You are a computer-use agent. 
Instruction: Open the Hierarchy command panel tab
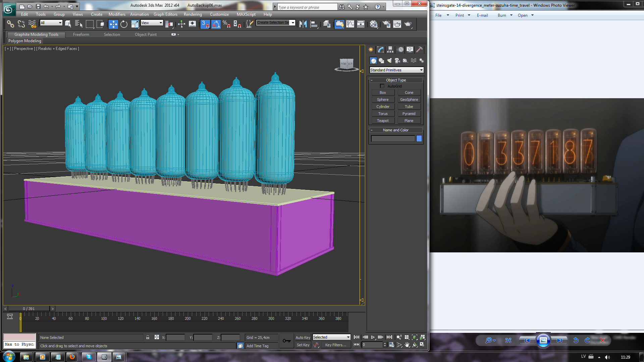click(x=390, y=50)
